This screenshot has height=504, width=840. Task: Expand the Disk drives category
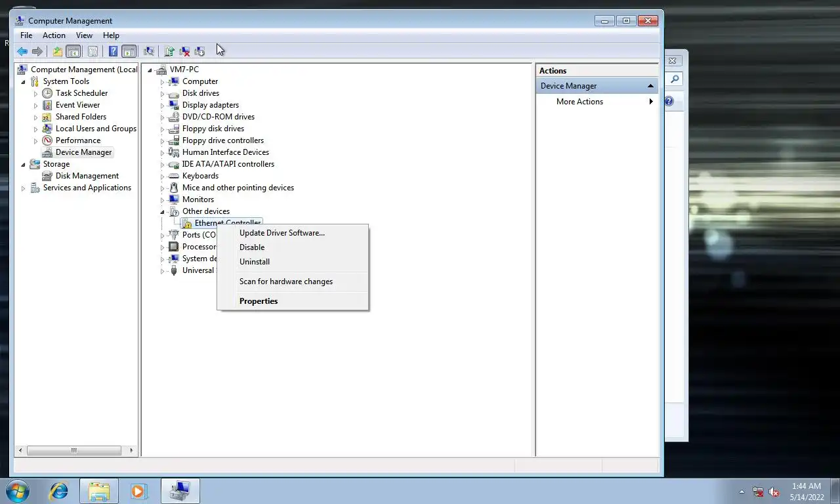pos(163,93)
